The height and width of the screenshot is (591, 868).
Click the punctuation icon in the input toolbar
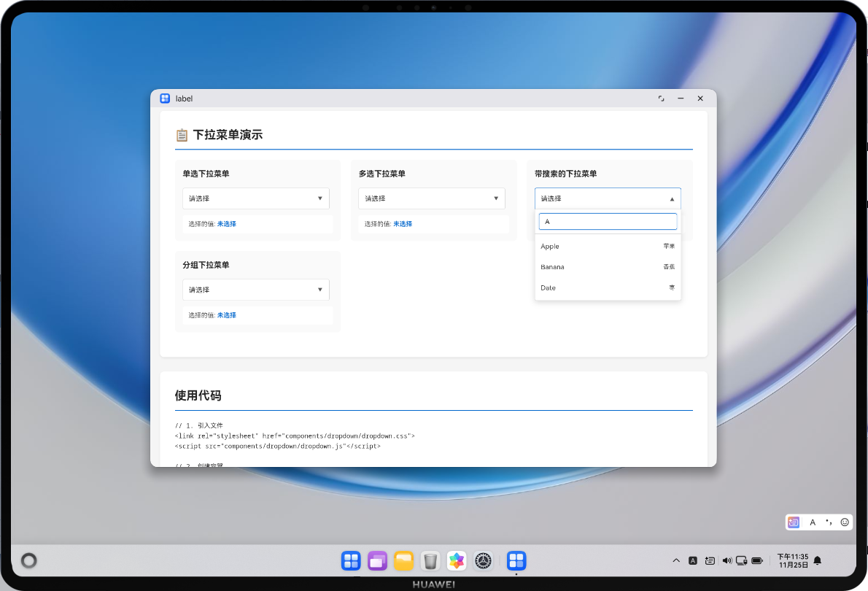coord(829,522)
